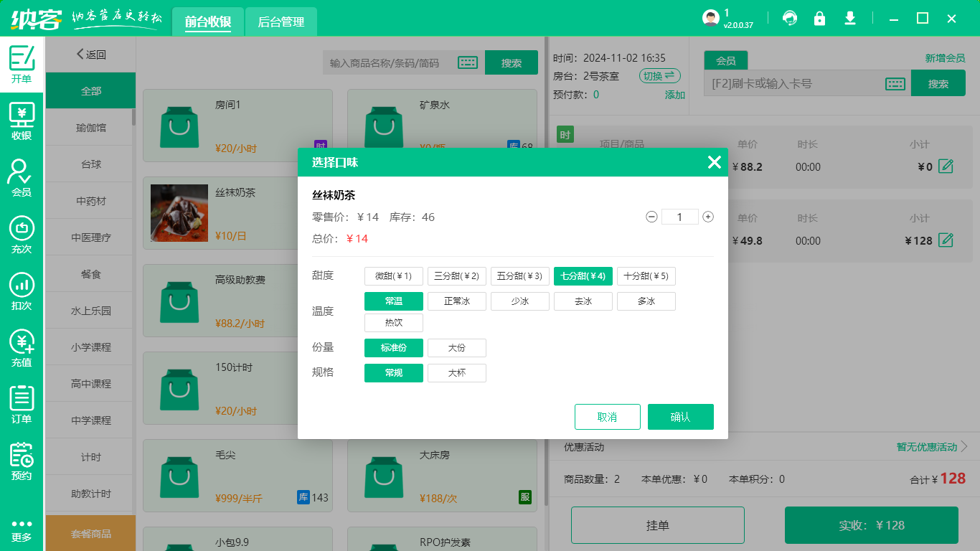Click the 更多 more icon
This screenshot has width=980, height=551.
[x=22, y=531]
